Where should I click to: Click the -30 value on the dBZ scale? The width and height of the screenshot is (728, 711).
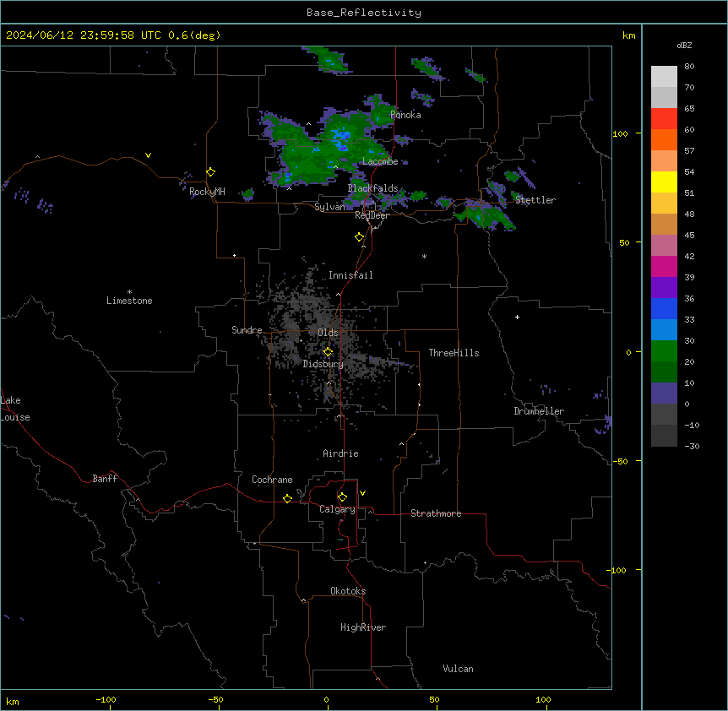692,446
